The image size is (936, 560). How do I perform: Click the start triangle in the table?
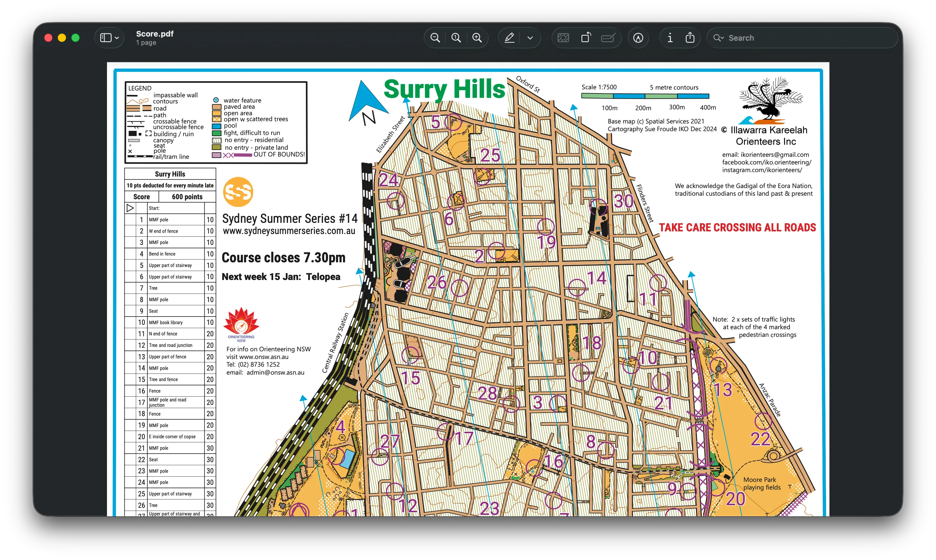(x=130, y=208)
